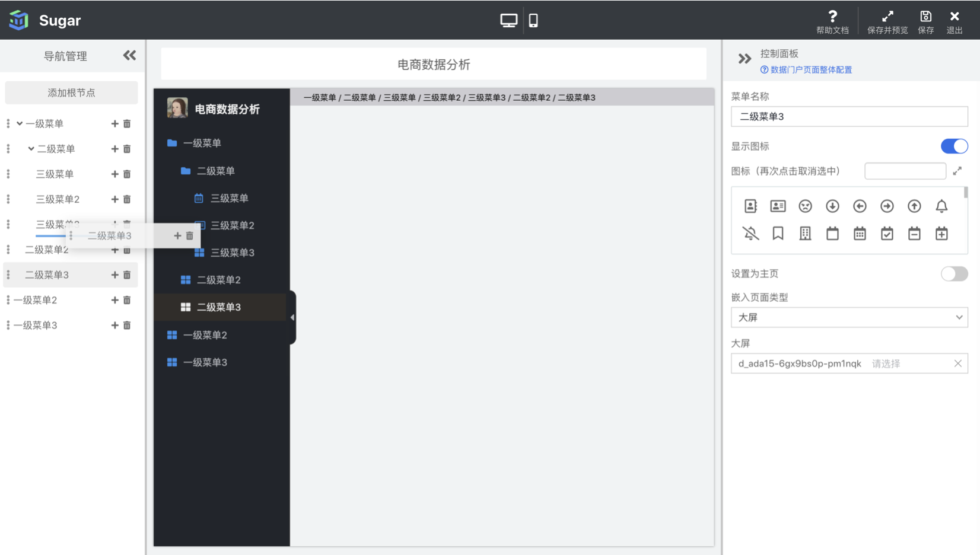Select 三级菜单2 in the navigation tree
Image resolution: width=980 pixels, height=555 pixels.
pos(58,199)
